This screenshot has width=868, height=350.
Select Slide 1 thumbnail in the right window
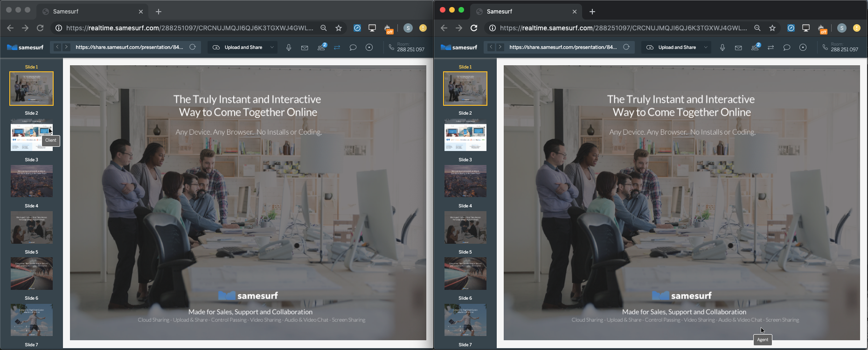[465, 89]
